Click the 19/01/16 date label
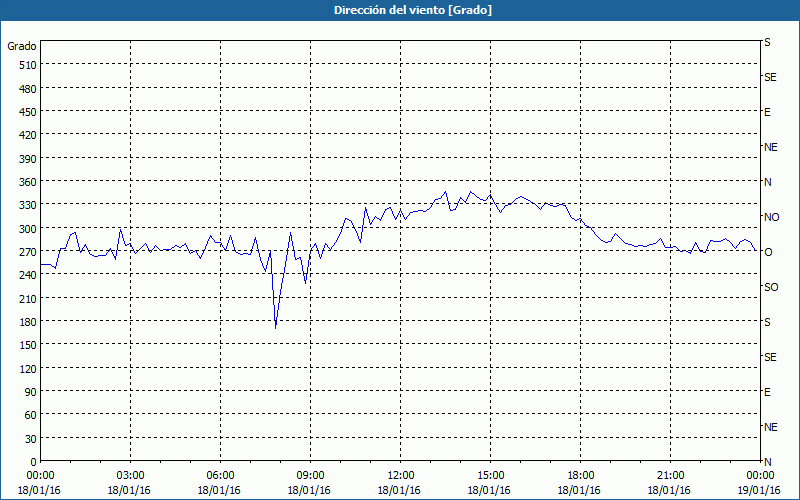800x500 pixels. click(x=759, y=490)
